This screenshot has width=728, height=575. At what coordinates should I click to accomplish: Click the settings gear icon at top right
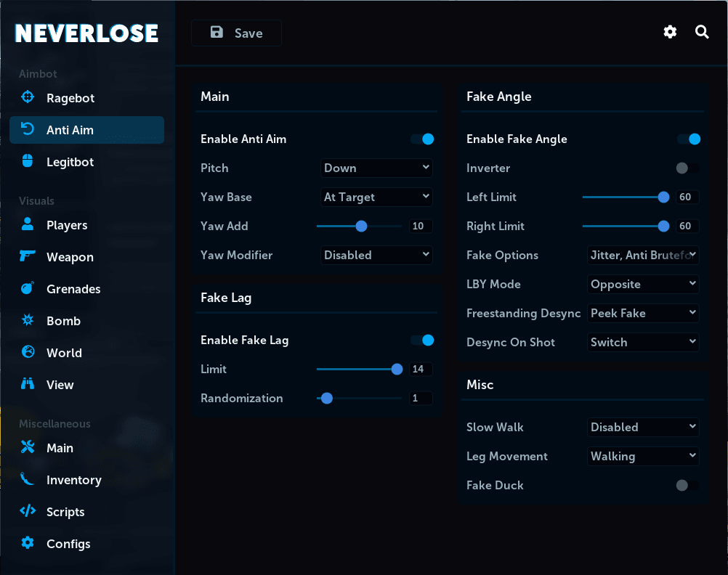[x=669, y=32]
